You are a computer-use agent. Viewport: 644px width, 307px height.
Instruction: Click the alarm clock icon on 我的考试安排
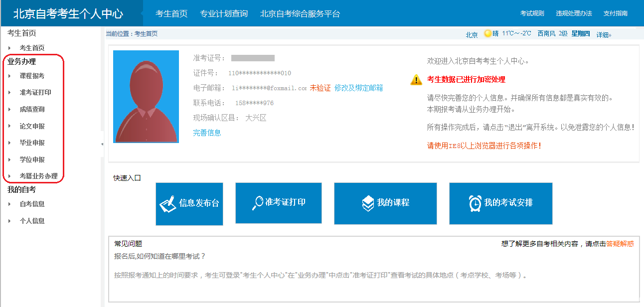[x=475, y=203]
